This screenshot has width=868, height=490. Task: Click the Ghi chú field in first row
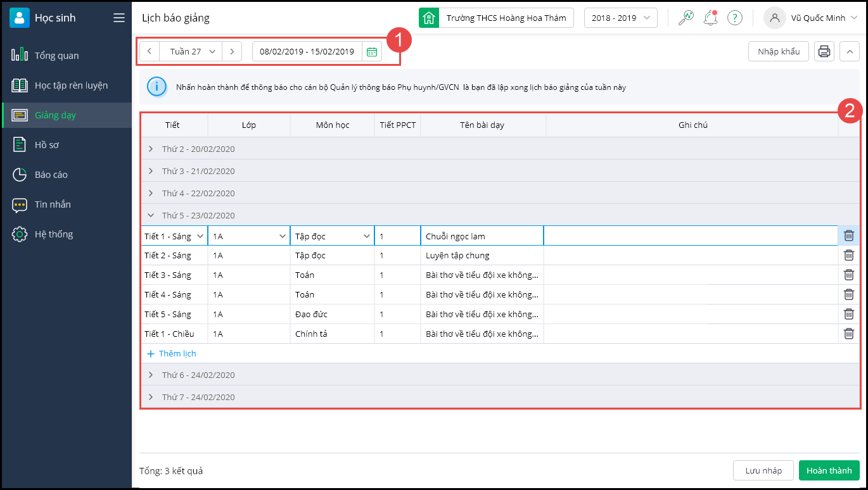690,236
